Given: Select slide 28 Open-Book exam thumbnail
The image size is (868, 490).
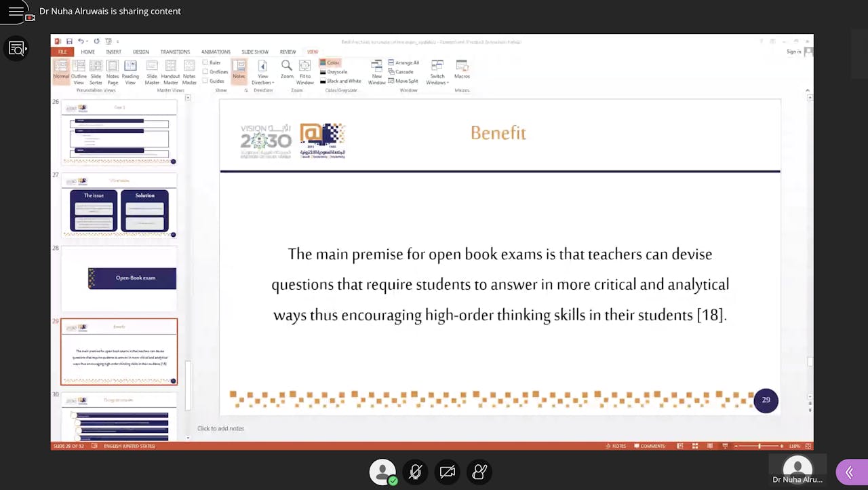Looking at the screenshot, I should [119, 278].
